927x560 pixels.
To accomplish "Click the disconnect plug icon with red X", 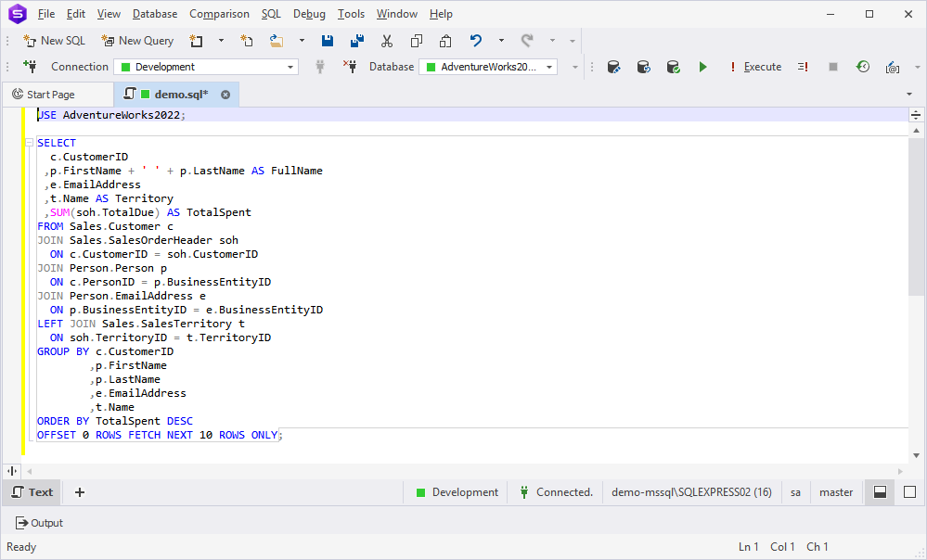I will click(350, 67).
